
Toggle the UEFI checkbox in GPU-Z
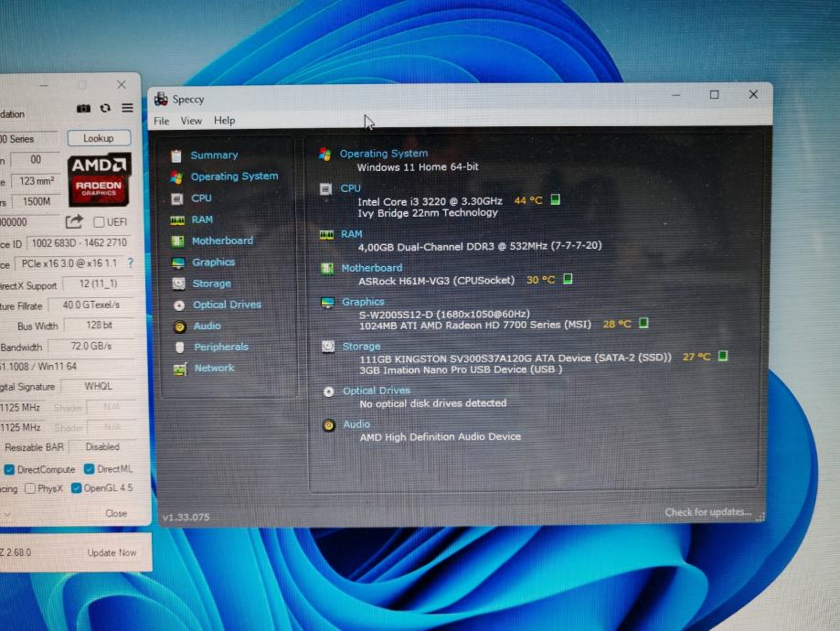point(99,222)
